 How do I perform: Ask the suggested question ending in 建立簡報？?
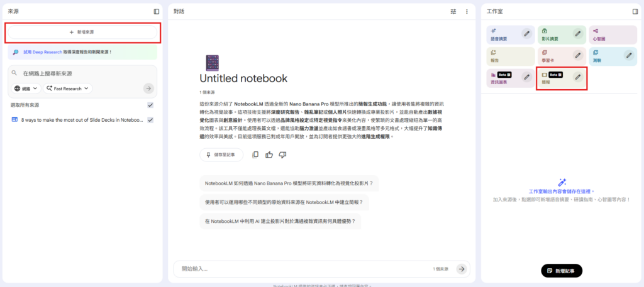click(x=284, y=202)
